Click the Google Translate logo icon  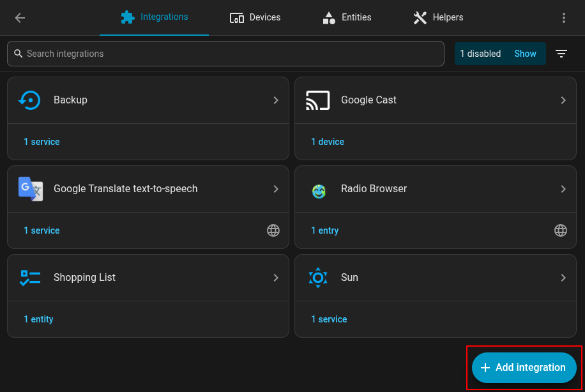pos(31,189)
